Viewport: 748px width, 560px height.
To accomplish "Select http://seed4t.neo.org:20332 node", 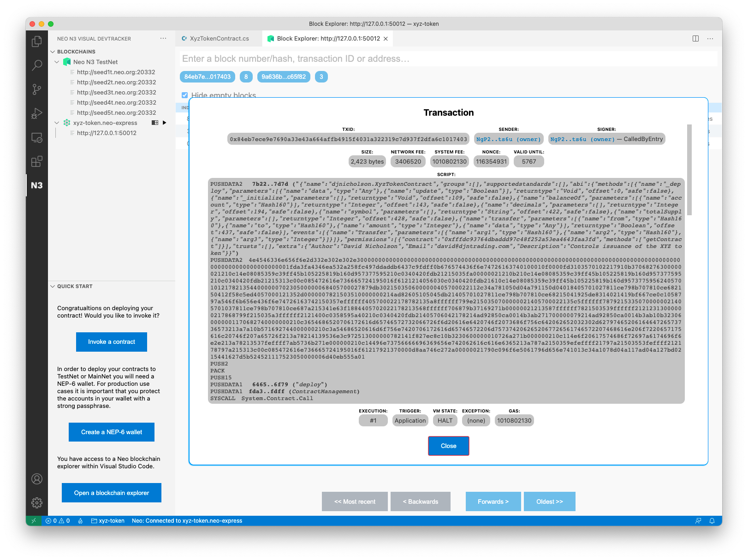I will click(116, 103).
